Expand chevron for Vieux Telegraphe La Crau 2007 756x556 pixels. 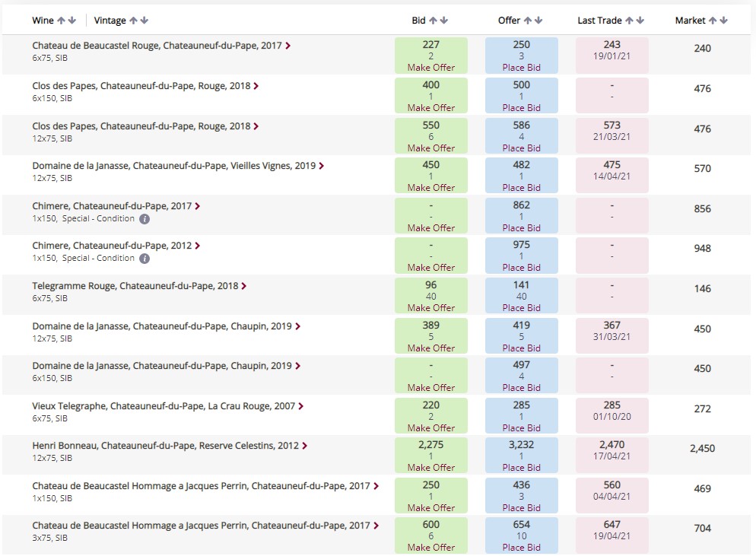click(301, 406)
